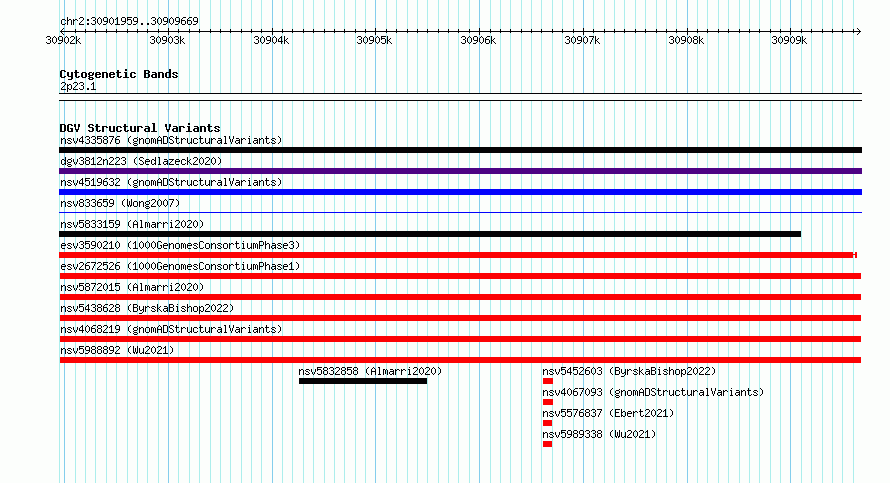Click the nsv4335876 gnomADStructuralVariants label
This screenshot has height=483, width=890.
point(171,140)
